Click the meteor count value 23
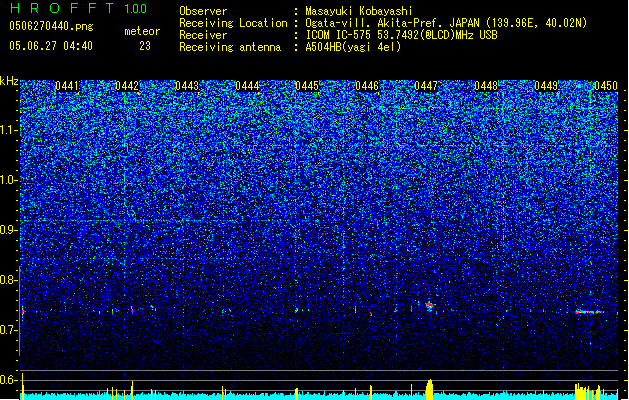Screen dimensions: 629x400 click(x=145, y=46)
